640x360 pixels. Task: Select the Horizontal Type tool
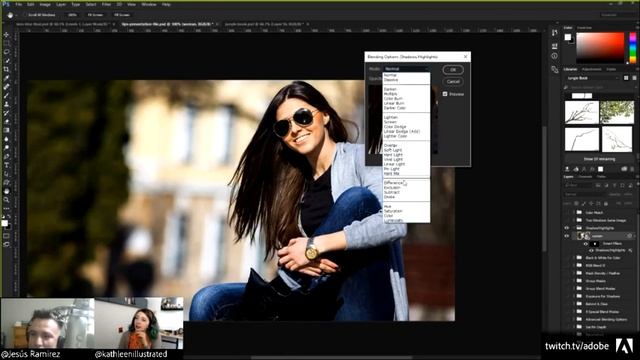[7, 165]
